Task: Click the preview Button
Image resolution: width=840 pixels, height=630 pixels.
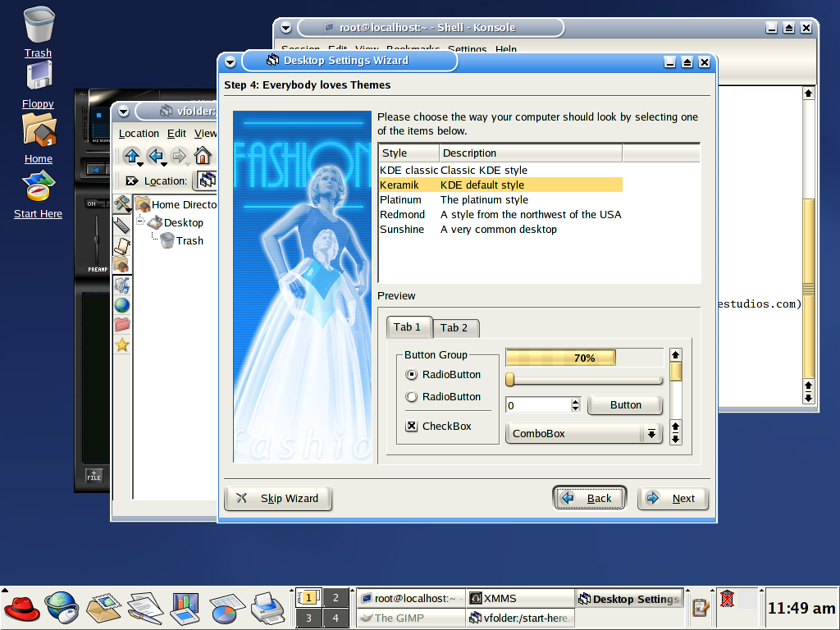Action: point(625,405)
